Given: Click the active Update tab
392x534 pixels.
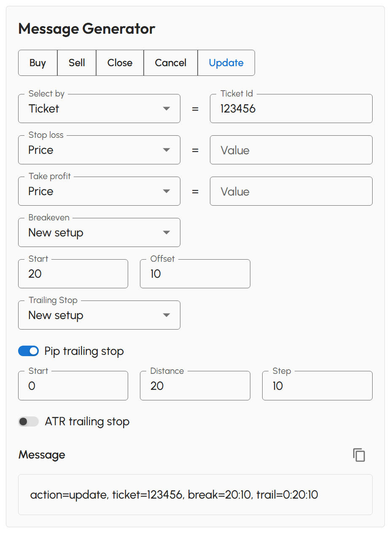Looking at the screenshot, I should click(226, 62).
